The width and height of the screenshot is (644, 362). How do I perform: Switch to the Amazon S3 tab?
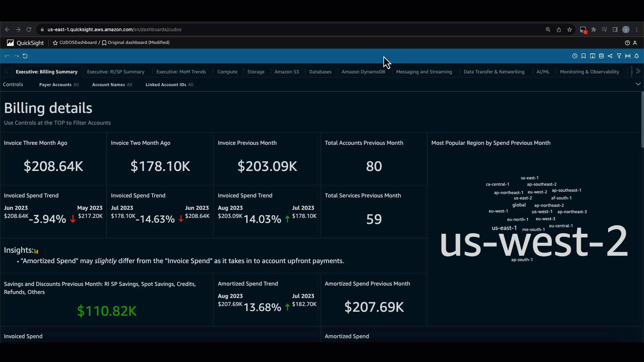point(287,72)
